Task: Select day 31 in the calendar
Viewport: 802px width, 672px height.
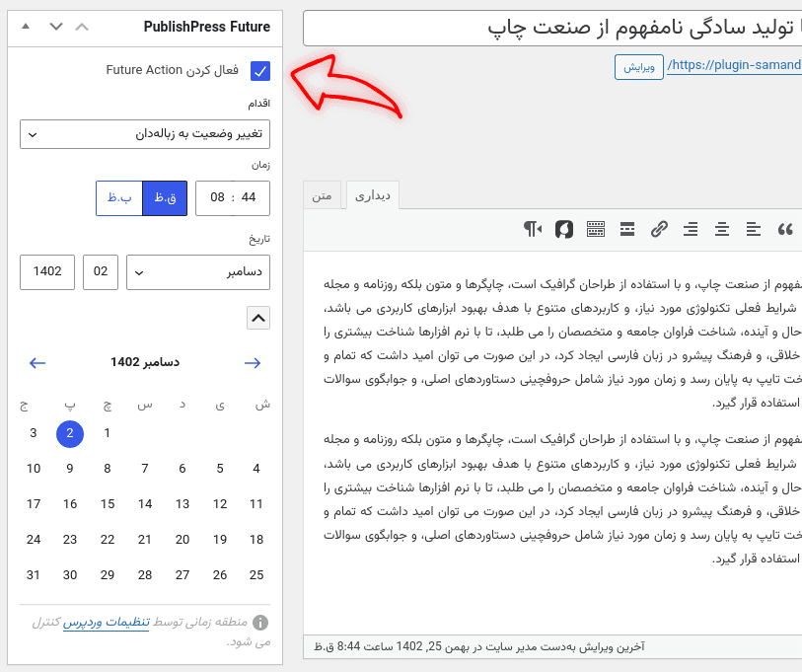Action: [34, 575]
